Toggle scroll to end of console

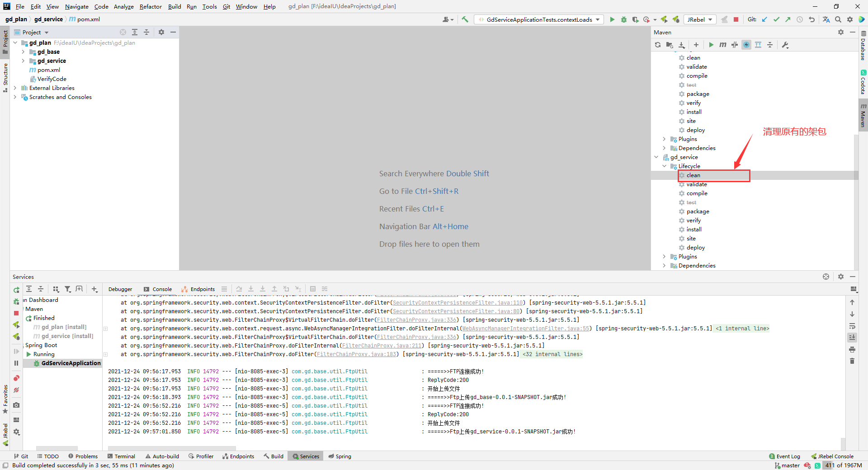pos(852,338)
